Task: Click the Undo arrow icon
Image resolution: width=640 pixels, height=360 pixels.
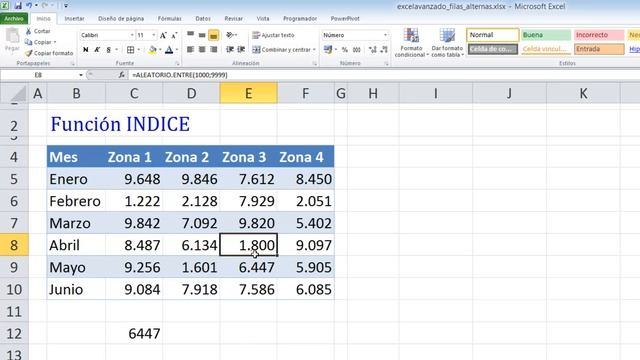Action: click(x=29, y=6)
